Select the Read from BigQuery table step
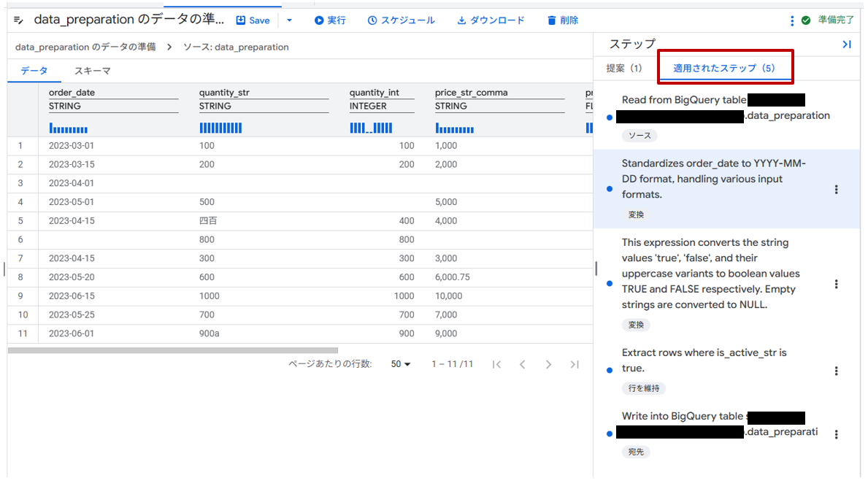This screenshot has width=868, height=486. coord(726,117)
